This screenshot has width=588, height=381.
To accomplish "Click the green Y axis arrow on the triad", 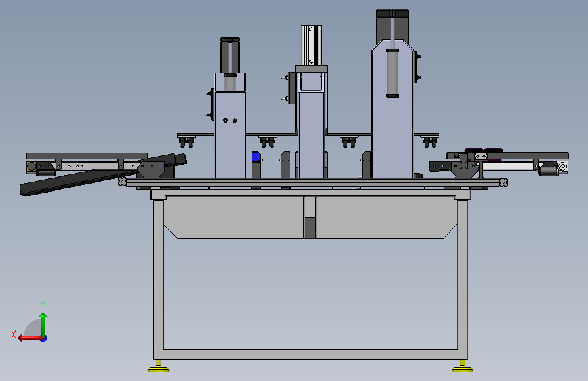I will click(43, 324).
